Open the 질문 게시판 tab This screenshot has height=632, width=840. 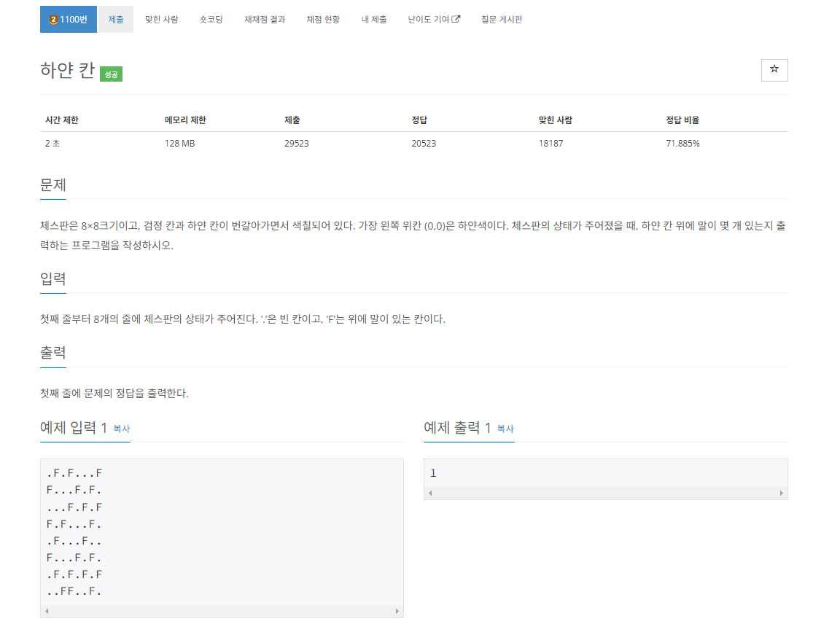tap(502, 19)
